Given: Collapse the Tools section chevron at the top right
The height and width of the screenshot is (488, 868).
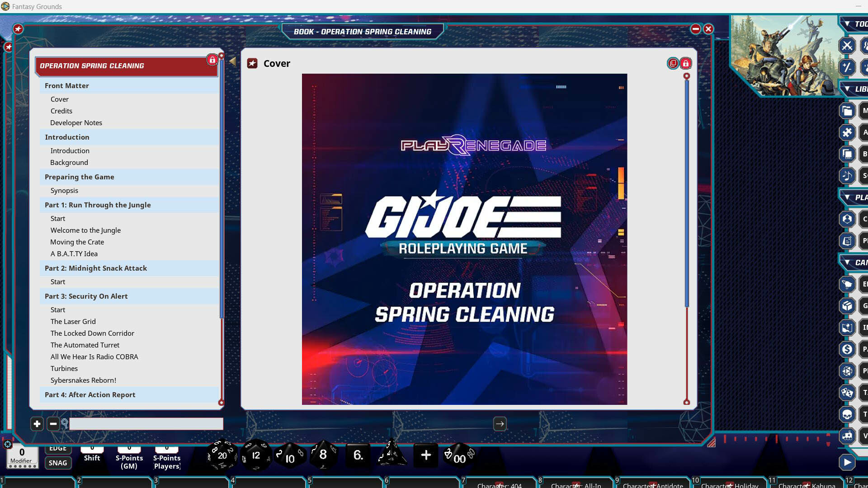Looking at the screenshot, I should [846, 24].
